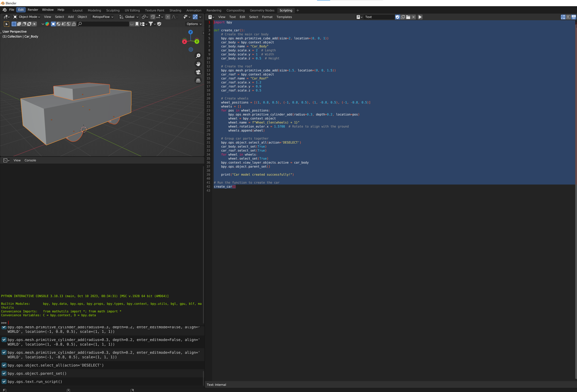The height and width of the screenshot is (392, 577).
Task: Open a text file with the folder icon
Action: click(x=408, y=17)
